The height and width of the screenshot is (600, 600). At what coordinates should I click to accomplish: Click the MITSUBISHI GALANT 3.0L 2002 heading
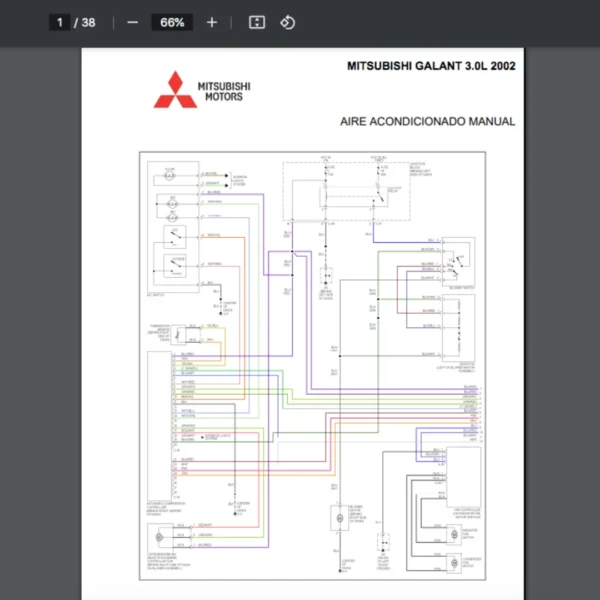(431, 66)
